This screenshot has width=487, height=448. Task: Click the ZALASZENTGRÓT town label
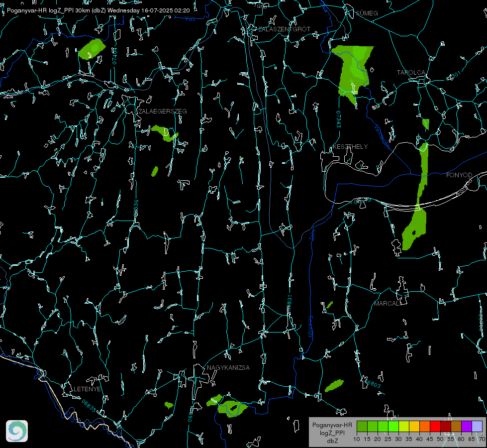point(284,29)
